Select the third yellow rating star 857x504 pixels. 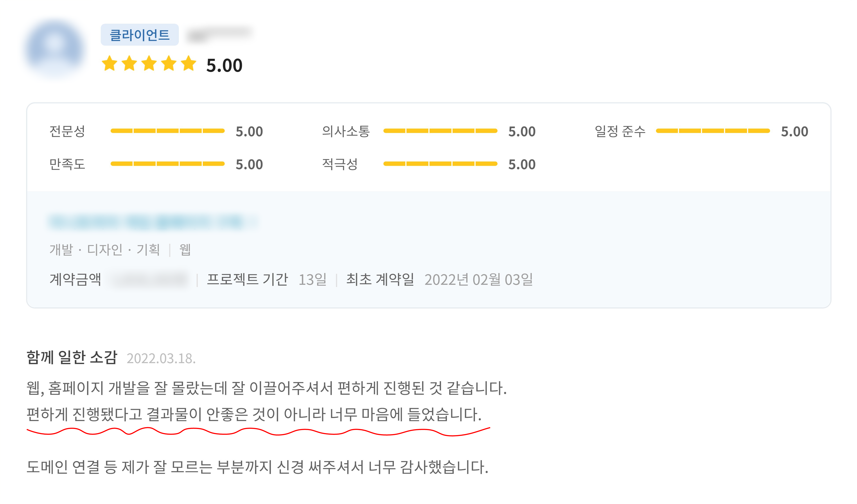[149, 64]
